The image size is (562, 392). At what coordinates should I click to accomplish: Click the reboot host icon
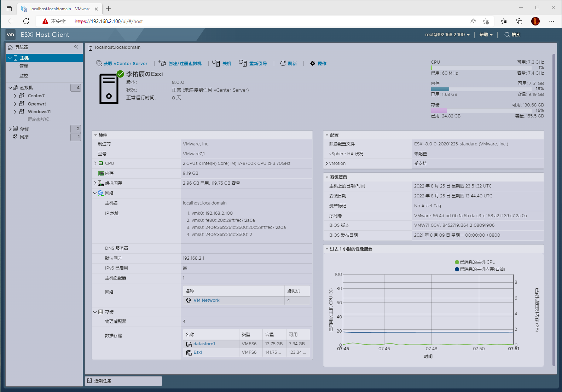coord(243,63)
